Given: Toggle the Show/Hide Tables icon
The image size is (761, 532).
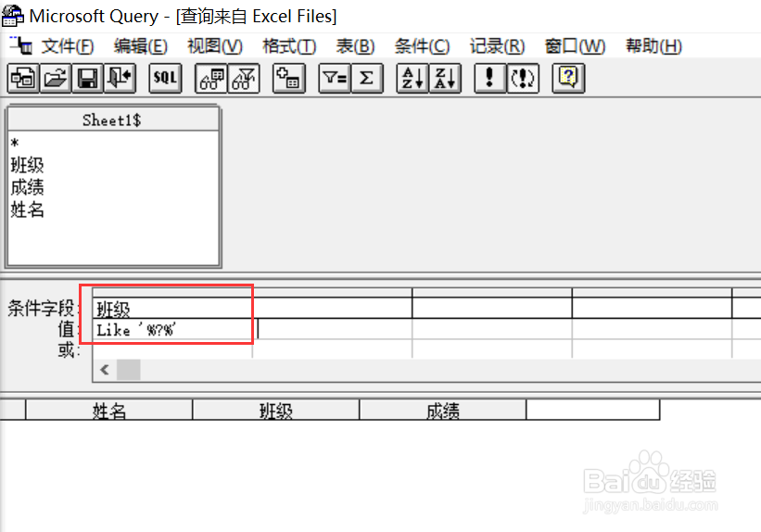Looking at the screenshot, I should (x=211, y=78).
